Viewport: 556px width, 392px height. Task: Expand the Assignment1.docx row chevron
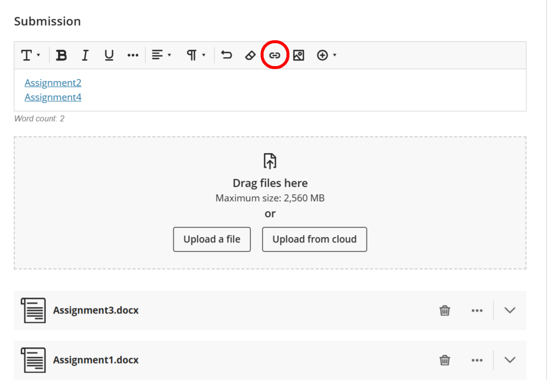point(510,360)
